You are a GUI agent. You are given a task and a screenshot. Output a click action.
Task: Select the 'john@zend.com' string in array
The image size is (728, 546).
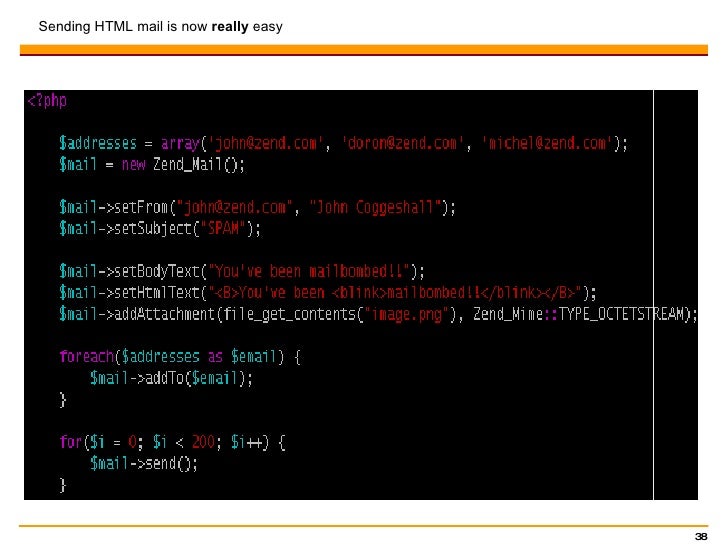264,143
